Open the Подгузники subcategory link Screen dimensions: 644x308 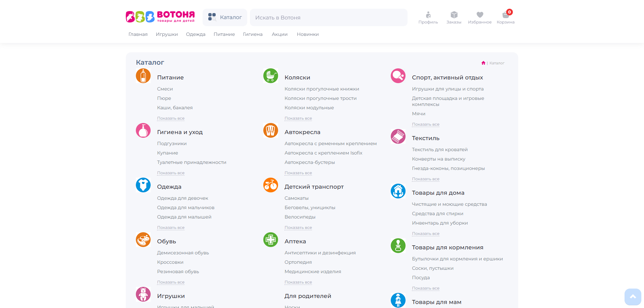pyautogui.click(x=172, y=143)
